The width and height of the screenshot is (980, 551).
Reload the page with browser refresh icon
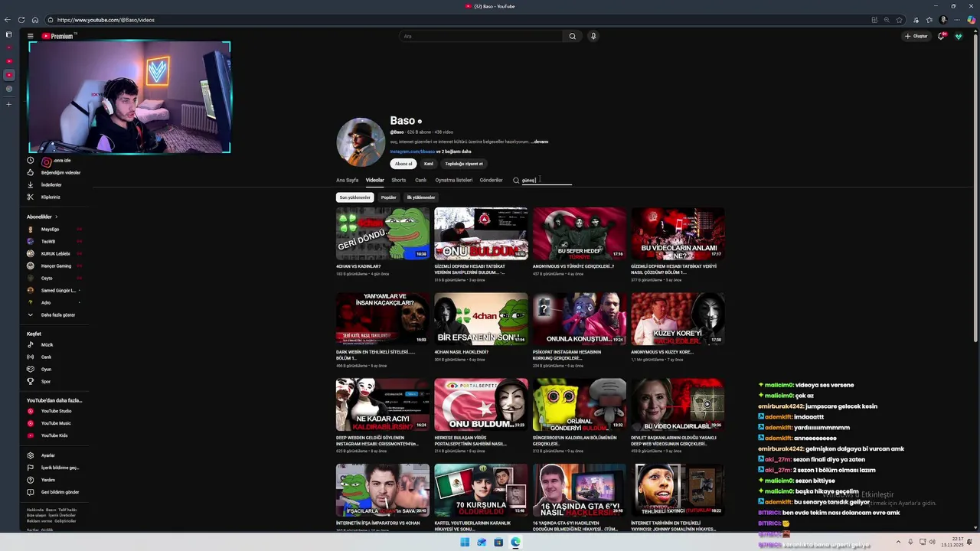(21, 20)
